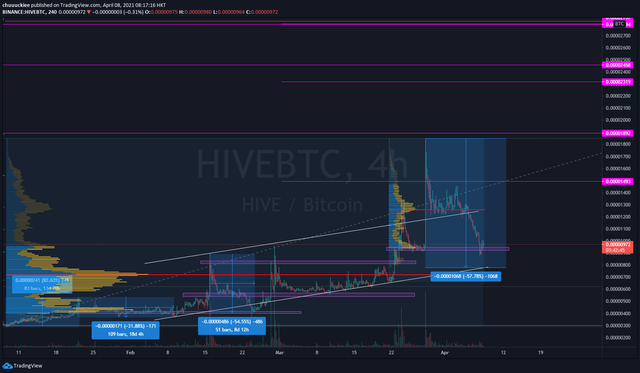Select the 0.00002458 magenta price label
Screen dimensions: 640x373
pyautogui.click(x=618, y=65)
